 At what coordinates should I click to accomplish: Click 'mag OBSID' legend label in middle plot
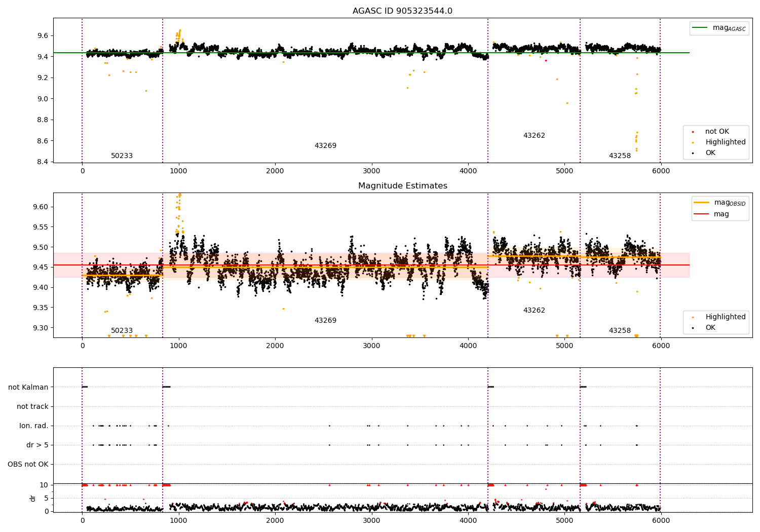point(730,203)
